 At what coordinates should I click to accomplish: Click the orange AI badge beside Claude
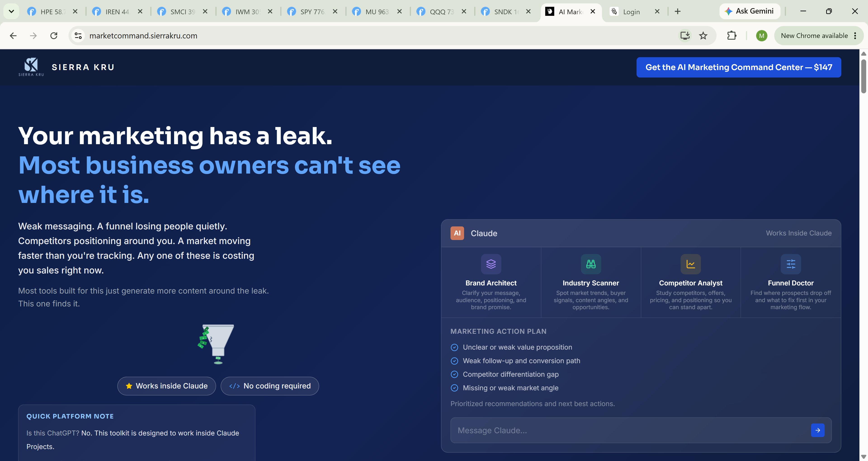click(x=457, y=233)
